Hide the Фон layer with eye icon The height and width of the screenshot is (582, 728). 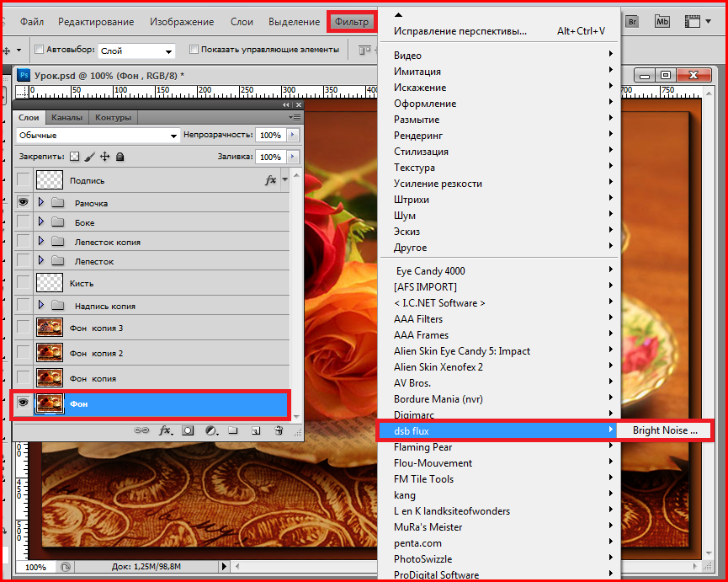[x=24, y=403]
